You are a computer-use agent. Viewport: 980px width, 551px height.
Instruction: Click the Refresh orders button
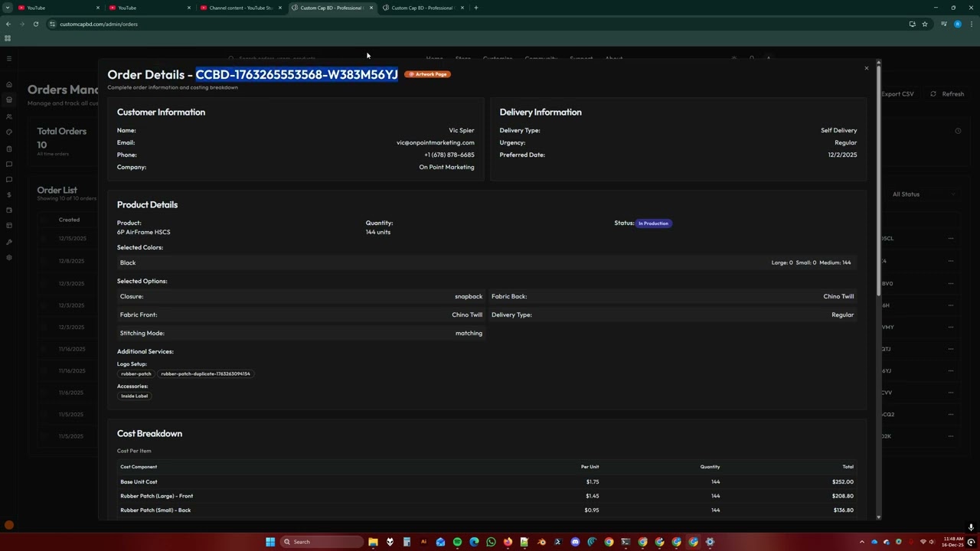click(x=947, y=94)
